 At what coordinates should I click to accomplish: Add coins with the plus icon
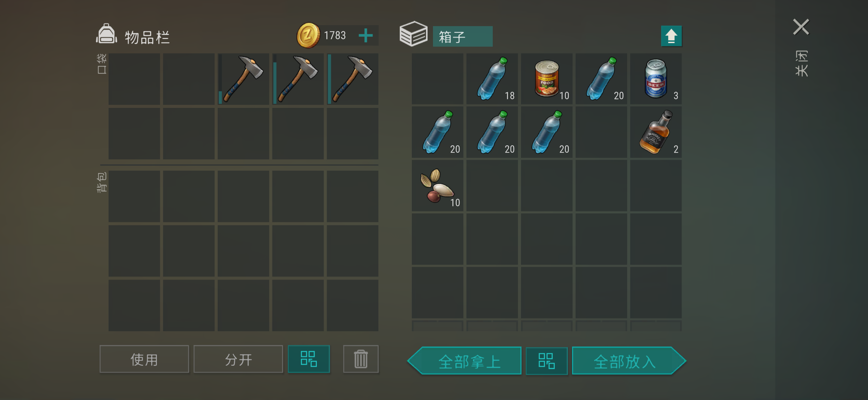(x=366, y=36)
